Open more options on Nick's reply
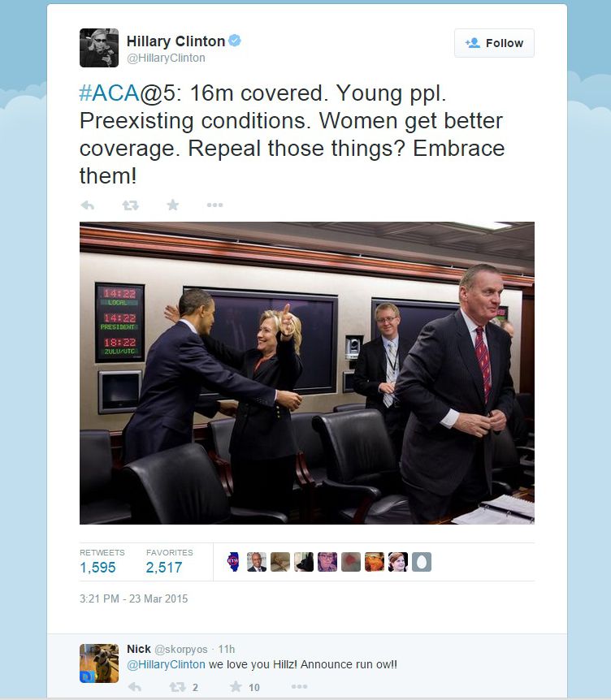Viewport: 611px width, 700px height. coord(299,686)
